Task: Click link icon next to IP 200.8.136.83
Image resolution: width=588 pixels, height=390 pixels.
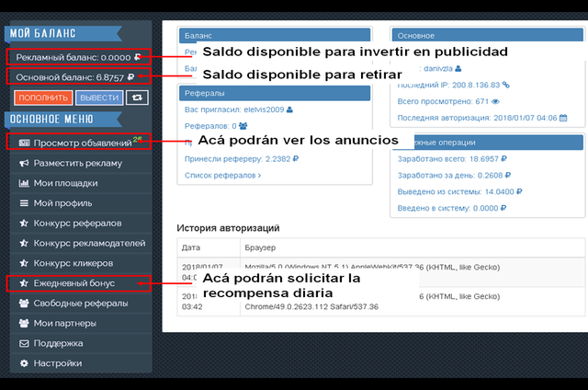Action: tap(506, 85)
